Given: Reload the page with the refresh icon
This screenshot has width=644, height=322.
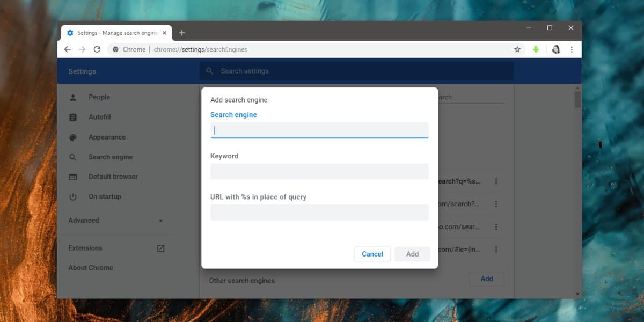Looking at the screenshot, I should 97,49.
